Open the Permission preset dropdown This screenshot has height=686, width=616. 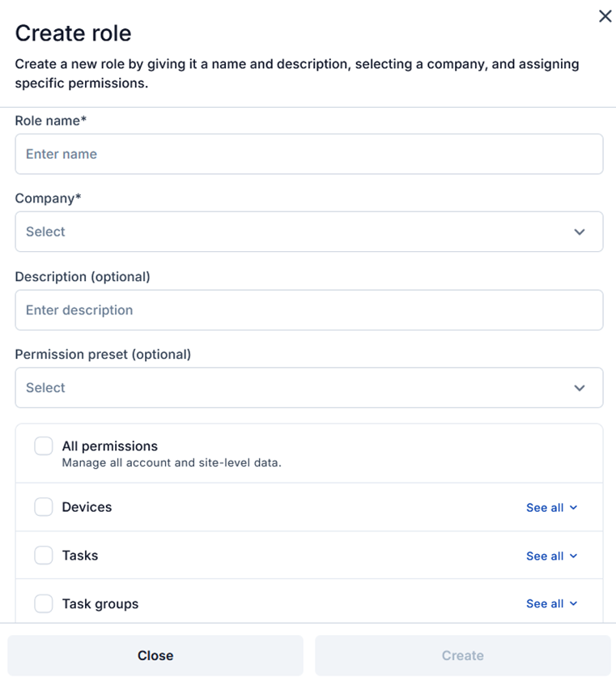pyautogui.click(x=308, y=388)
